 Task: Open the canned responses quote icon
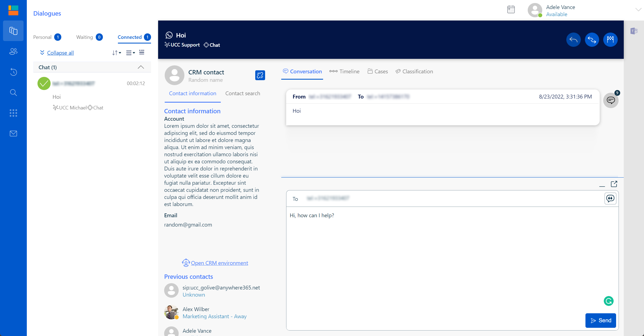coord(610,199)
